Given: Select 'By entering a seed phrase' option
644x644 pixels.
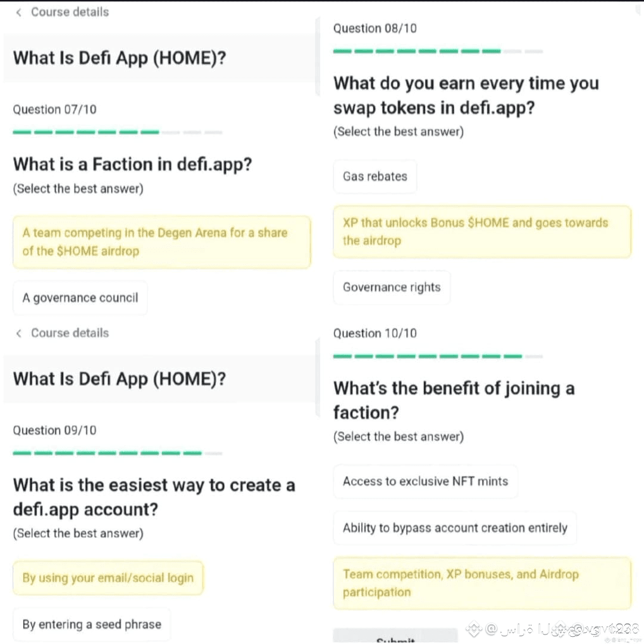Looking at the screenshot, I should [x=92, y=625].
